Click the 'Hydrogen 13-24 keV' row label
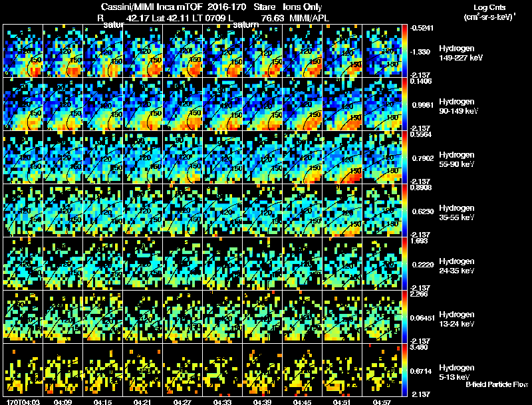Viewport: 532px width, 405px height. [x=456, y=319]
